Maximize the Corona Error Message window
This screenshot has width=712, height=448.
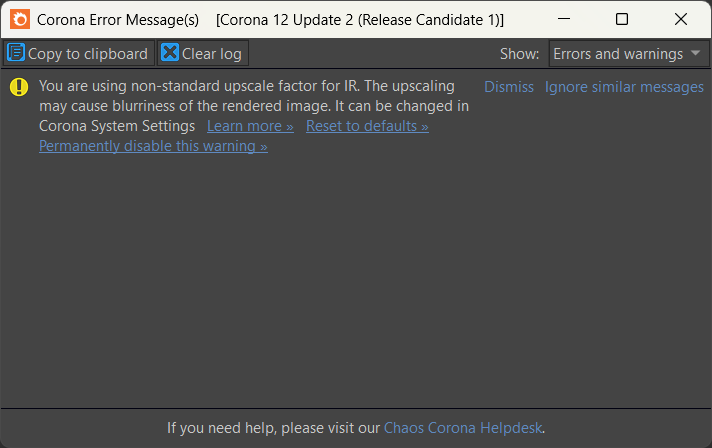tap(622, 19)
